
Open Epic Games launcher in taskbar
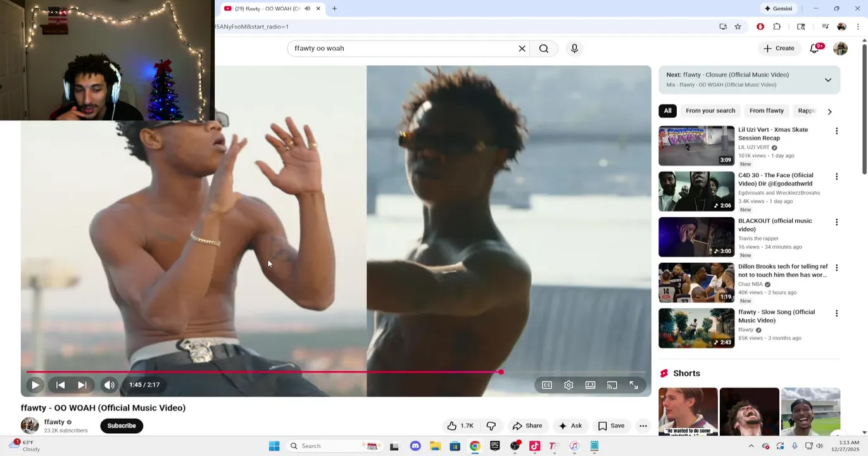click(495, 446)
